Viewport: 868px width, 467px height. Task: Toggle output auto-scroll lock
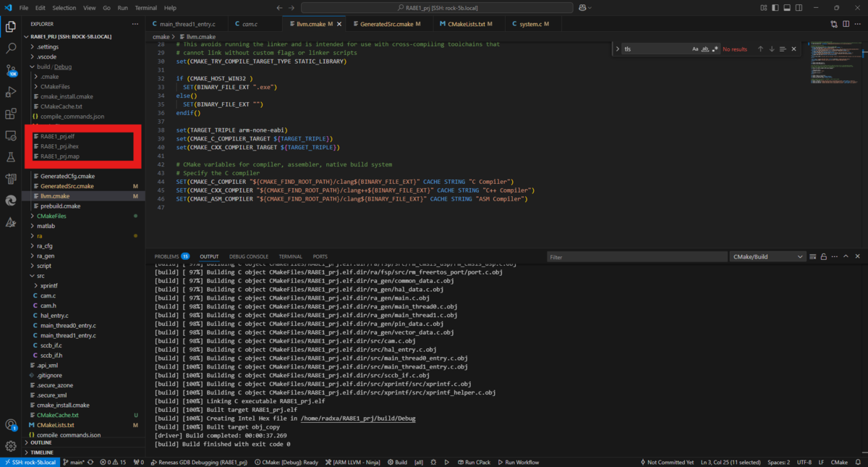[822, 256]
